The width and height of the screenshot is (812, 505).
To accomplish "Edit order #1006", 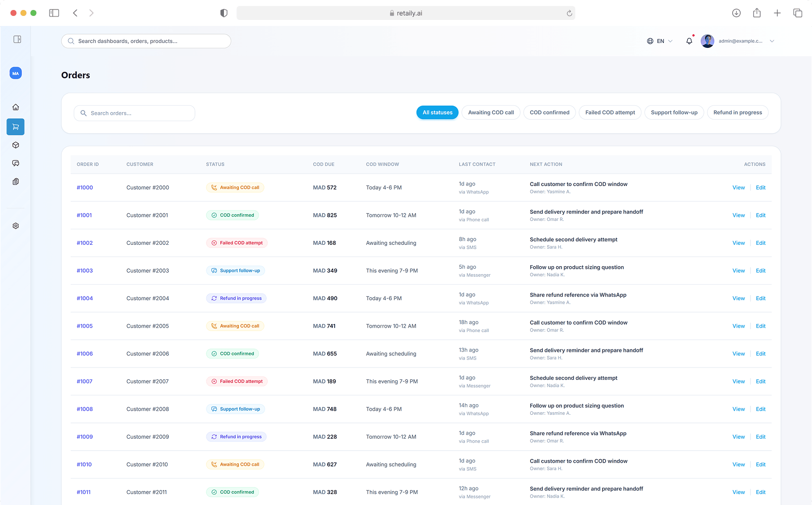I will pos(760,354).
